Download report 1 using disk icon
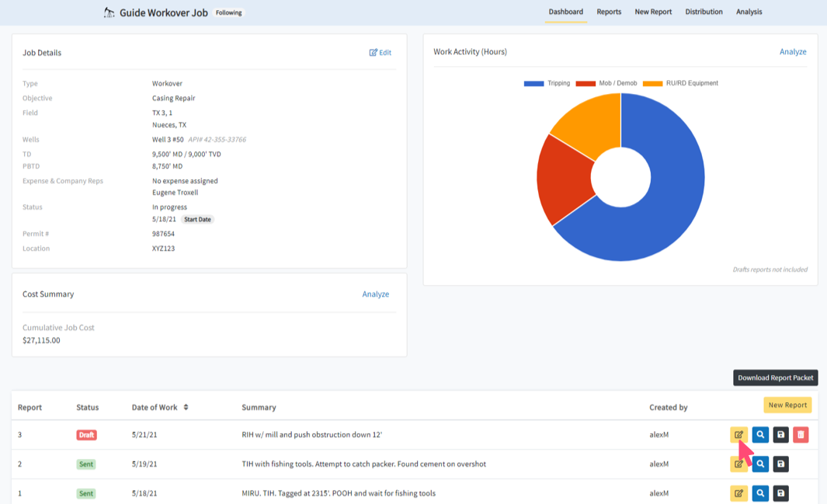Screen dimensions: 827x504 click(x=780, y=493)
